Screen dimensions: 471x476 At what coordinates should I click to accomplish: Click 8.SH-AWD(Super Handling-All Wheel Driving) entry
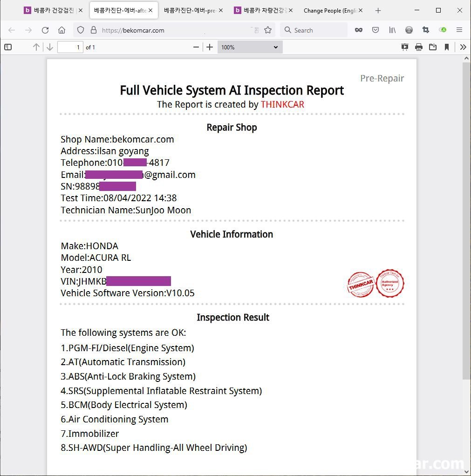(154, 448)
